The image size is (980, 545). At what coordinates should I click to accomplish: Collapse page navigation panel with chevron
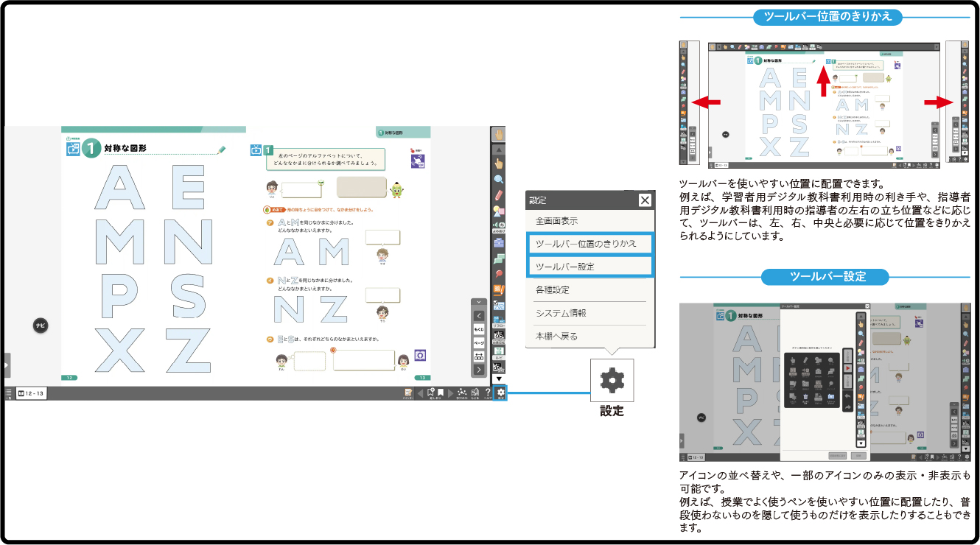[x=478, y=302]
